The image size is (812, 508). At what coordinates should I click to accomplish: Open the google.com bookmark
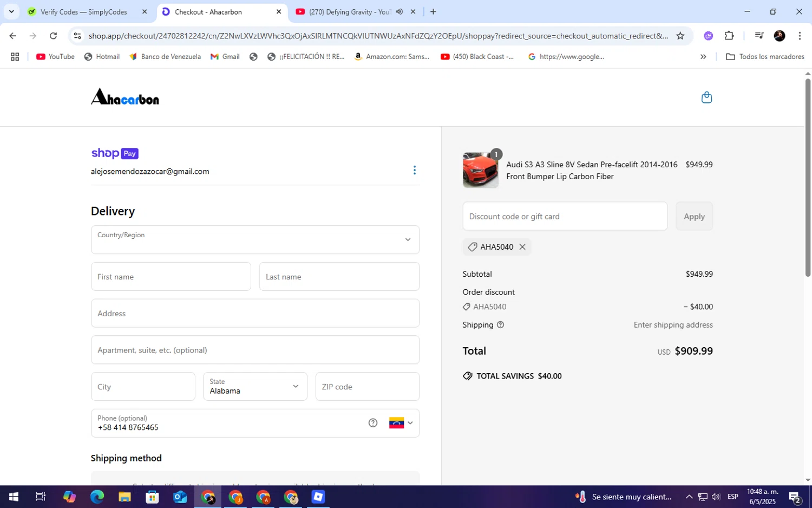point(566,56)
